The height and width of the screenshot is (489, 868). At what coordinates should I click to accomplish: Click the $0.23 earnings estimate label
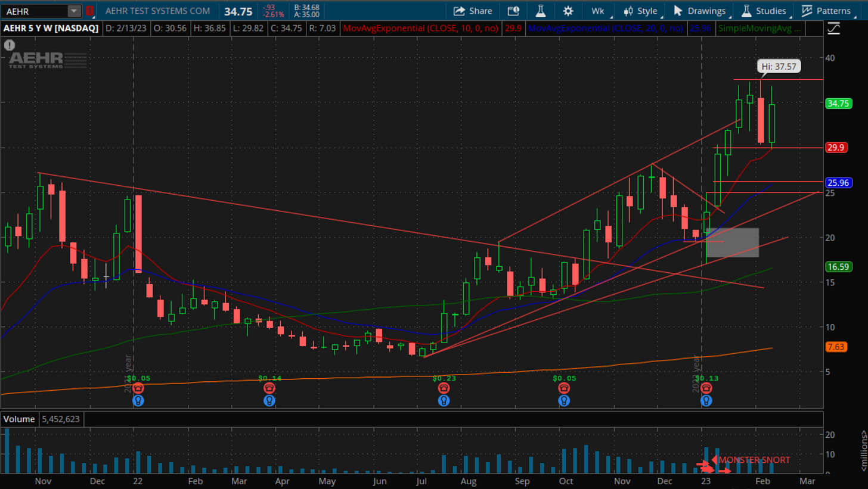click(x=445, y=378)
